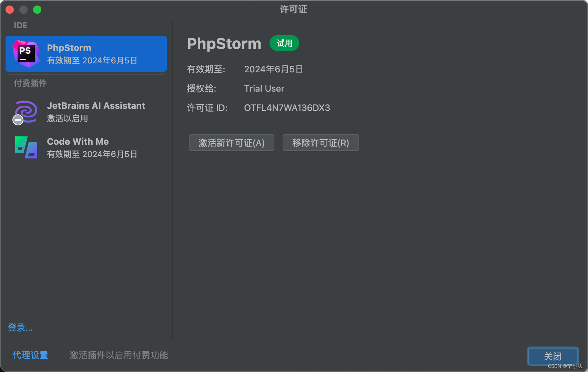Select the PhpStorm entry under IDE

tap(86, 54)
